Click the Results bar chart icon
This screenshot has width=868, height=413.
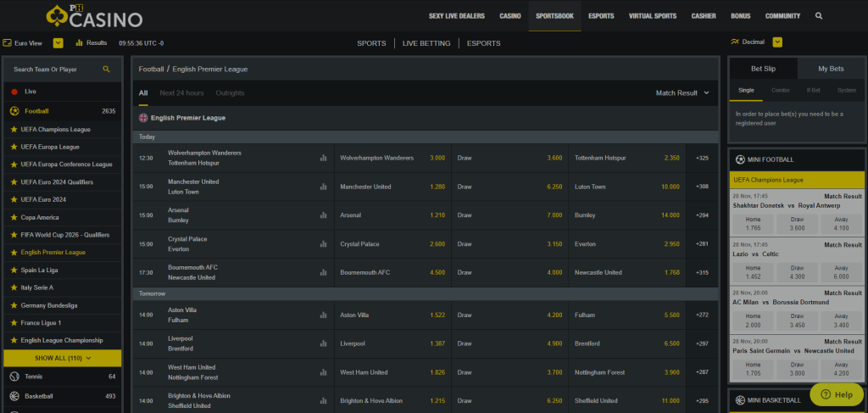tap(80, 42)
